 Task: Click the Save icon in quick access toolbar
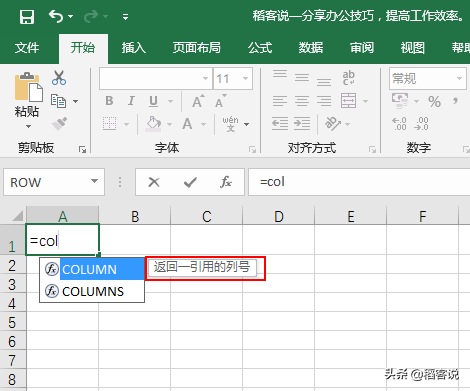(x=27, y=17)
